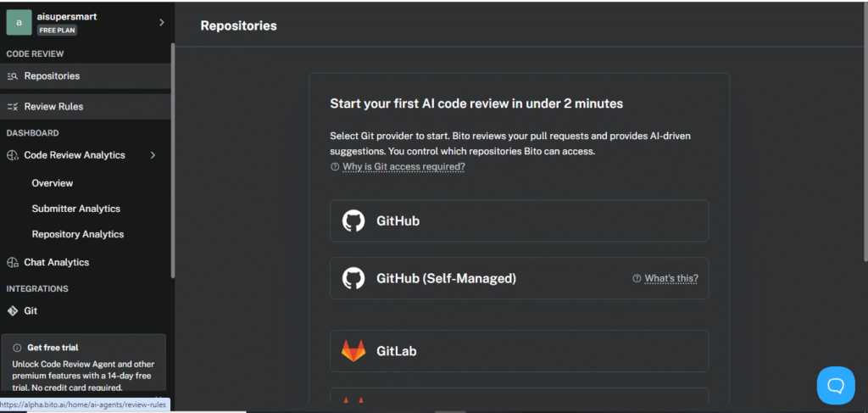Viewport: 868px width, 413px height.
Task: Click the sidebar vertical scrollbar
Action: tap(173, 160)
